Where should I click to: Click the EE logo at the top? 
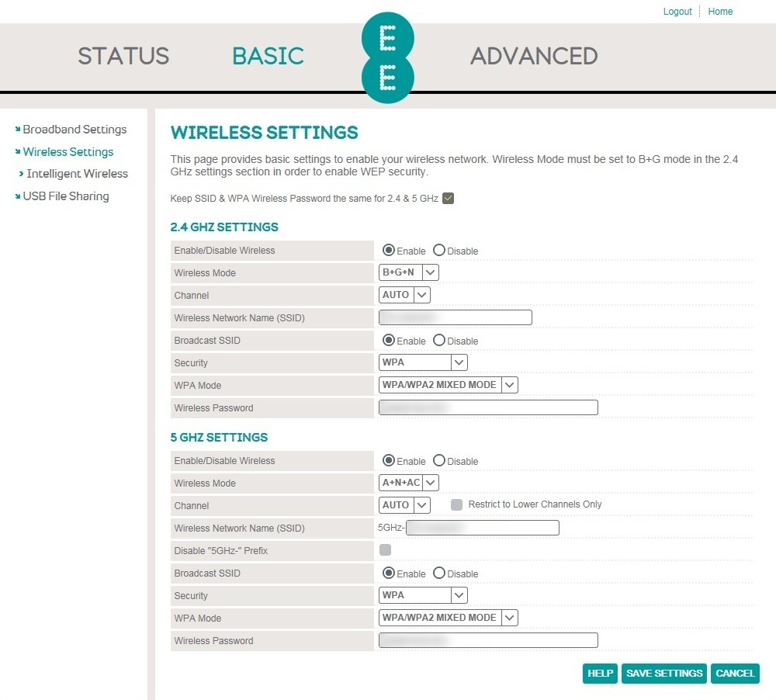pos(387,57)
